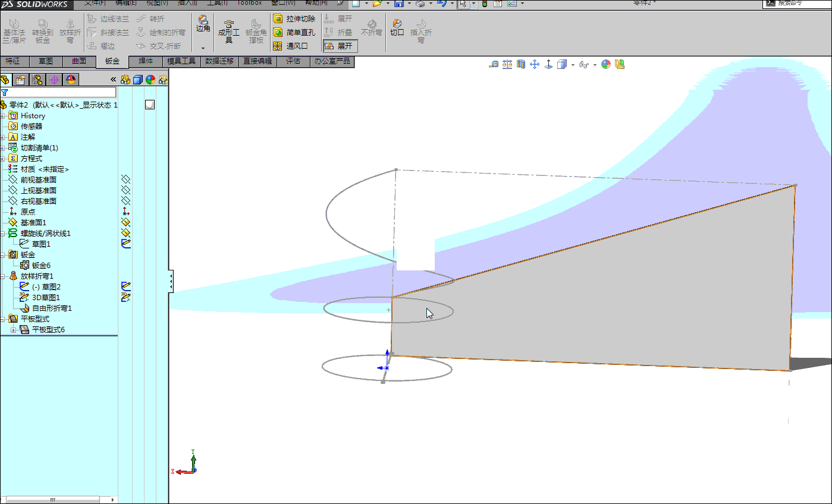
Task: Open the 成形工具 forming tool
Action: coord(228,31)
